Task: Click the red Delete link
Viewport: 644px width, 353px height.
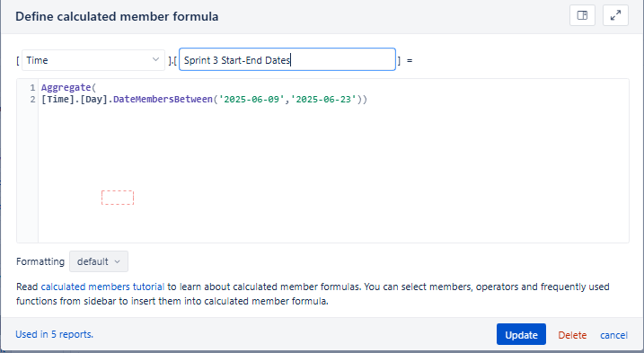Action: pos(572,335)
